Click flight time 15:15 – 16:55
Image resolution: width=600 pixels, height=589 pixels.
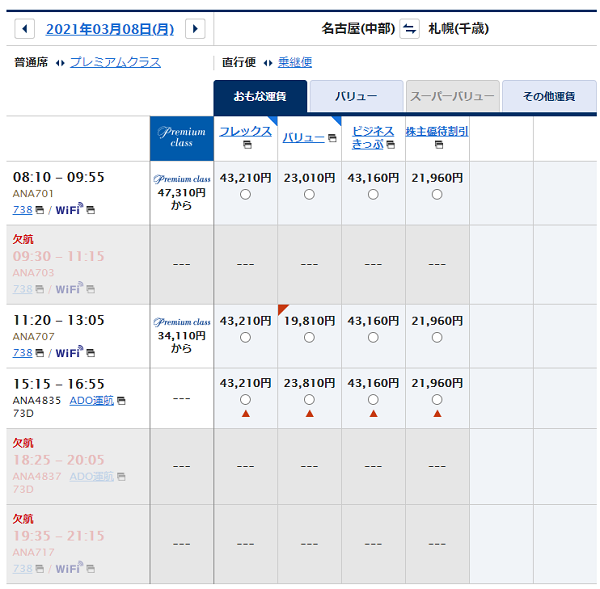click(x=59, y=384)
